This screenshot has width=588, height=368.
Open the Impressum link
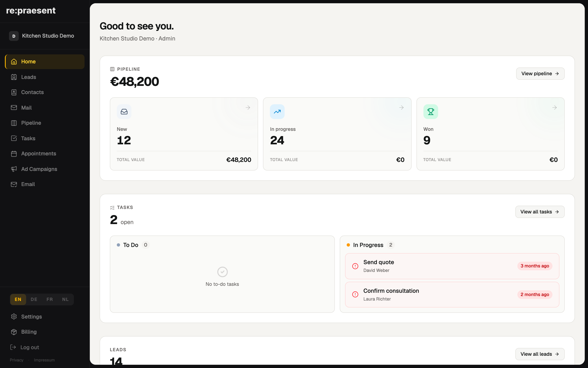[x=44, y=360]
